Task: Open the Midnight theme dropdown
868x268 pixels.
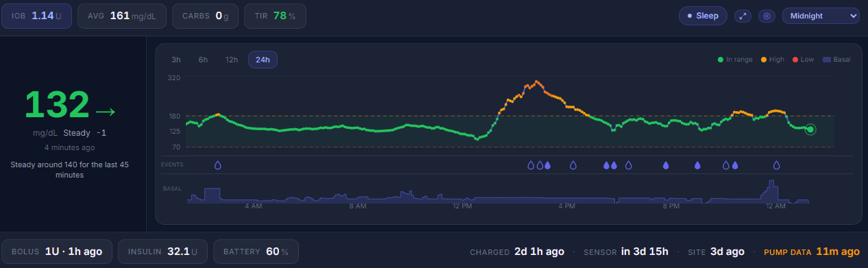Action: click(x=821, y=16)
